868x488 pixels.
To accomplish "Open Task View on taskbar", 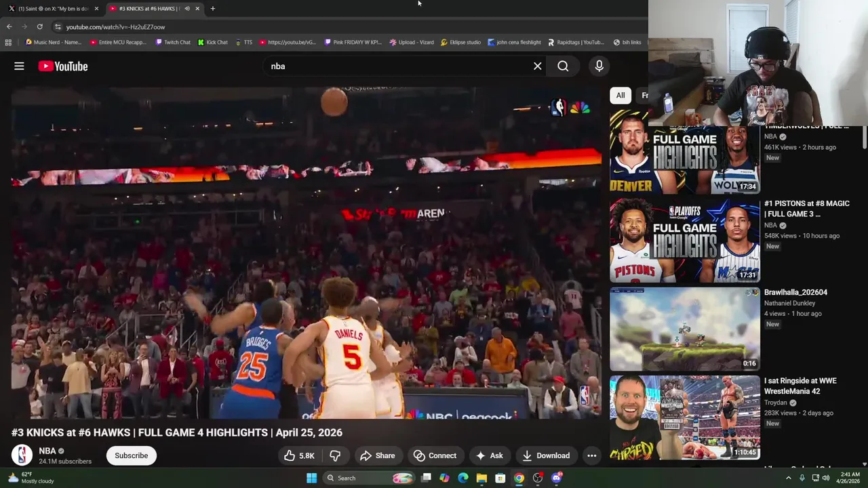I will [x=426, y=478].
